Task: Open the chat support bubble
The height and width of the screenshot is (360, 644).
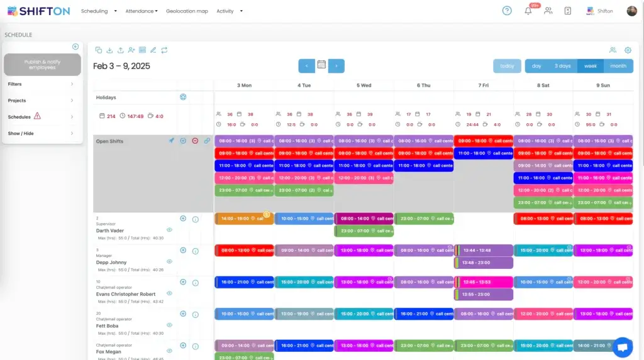Action: pos(622,347)
